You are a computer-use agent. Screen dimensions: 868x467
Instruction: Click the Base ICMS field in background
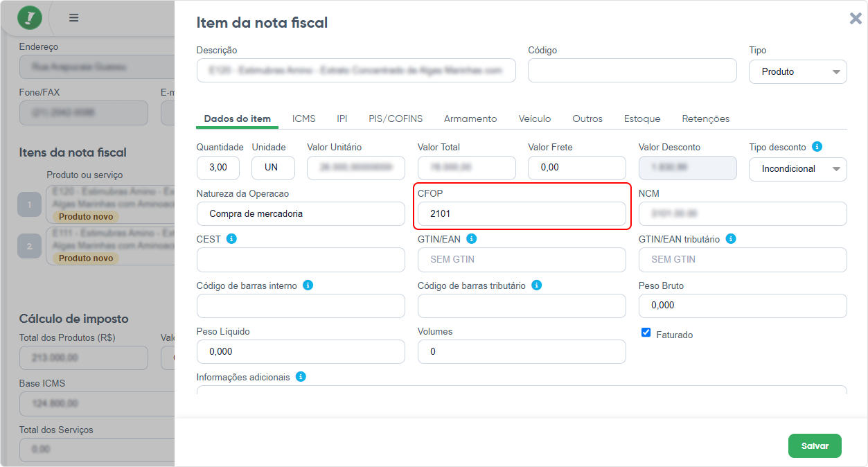tap(96, 403)
